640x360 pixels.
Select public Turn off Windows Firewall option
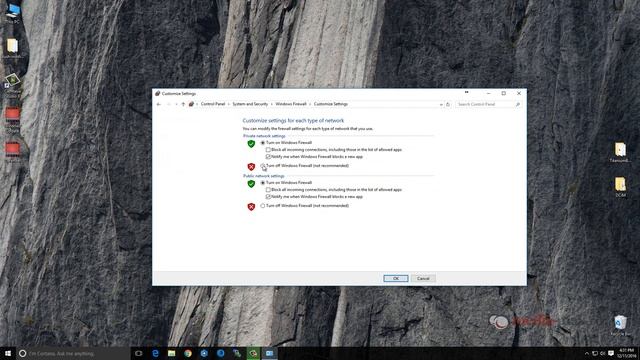pyautogui.click(x=263, y=206)
